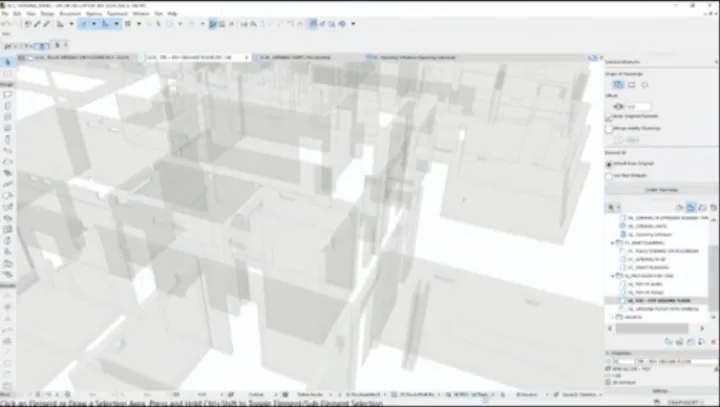Click the Pick Up Parameters eyedropper icon

[x=36, y=23]
